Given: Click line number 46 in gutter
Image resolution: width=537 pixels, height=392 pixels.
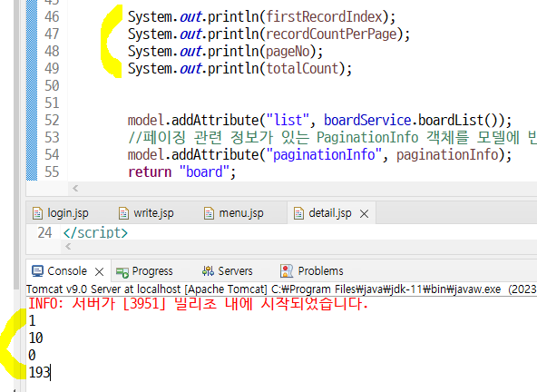Looking at the screenshot, I should point(52,17).
